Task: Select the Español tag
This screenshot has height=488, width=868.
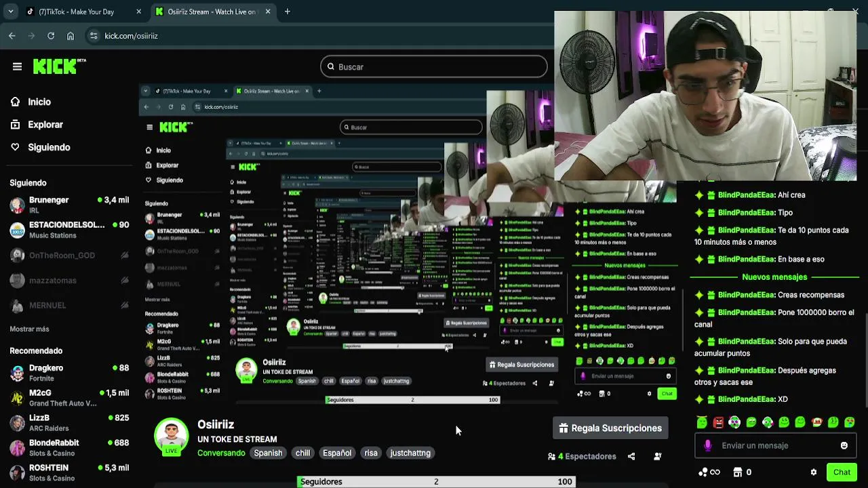Action: click(337, 453)
